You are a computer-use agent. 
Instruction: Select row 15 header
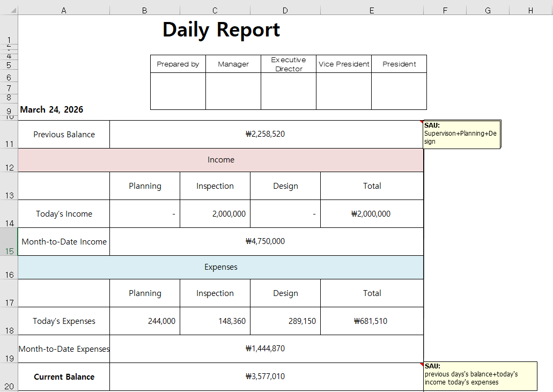pos(9,242)
